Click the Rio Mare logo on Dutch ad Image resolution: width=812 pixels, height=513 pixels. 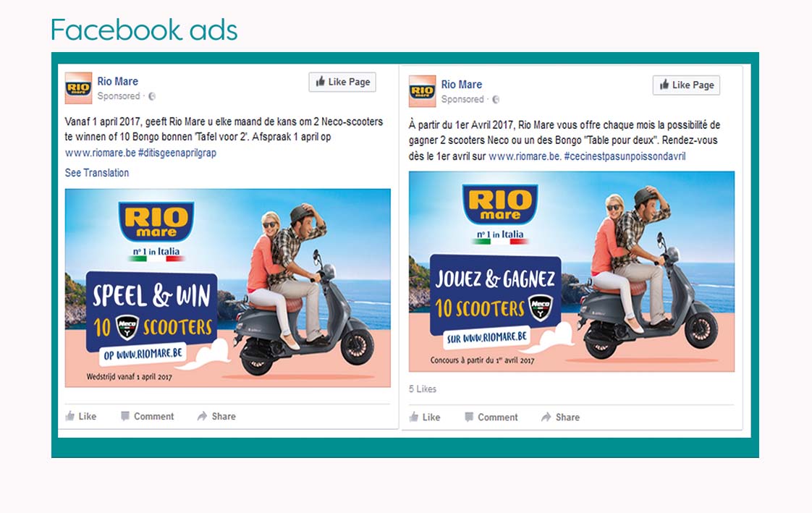[78, 88]
